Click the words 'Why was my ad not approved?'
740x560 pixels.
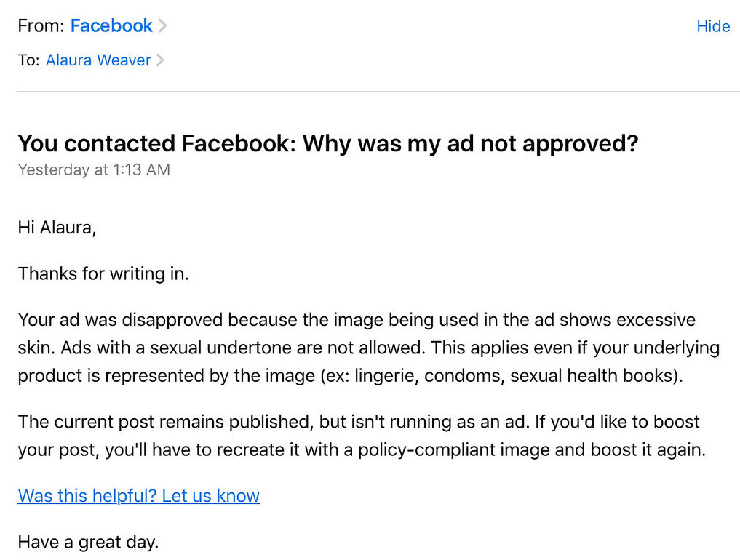471,143
